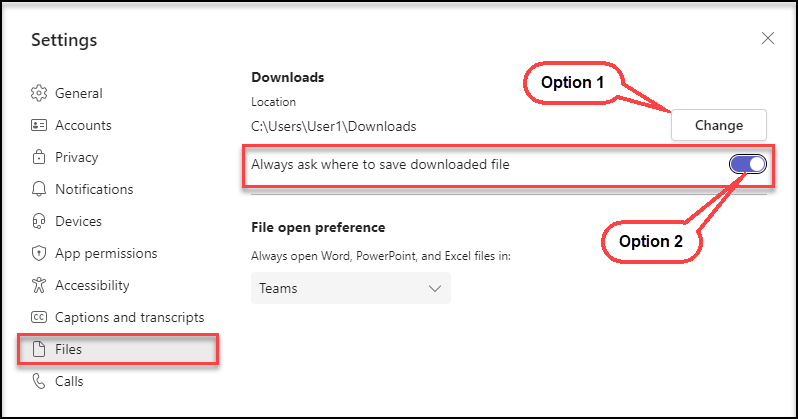This screenshot has height=419, width=798.
Task: Click the App permissions shield icon
Action: tap(39, 253)
